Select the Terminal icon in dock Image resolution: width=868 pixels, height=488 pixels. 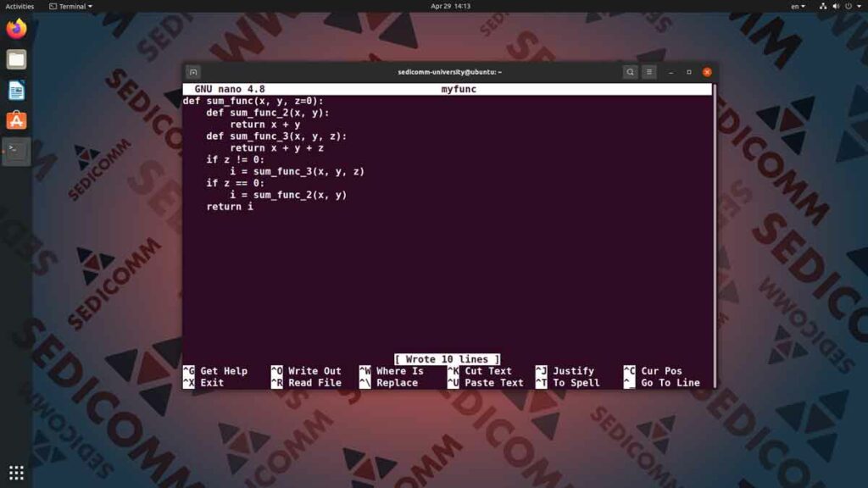coord(16,151)
